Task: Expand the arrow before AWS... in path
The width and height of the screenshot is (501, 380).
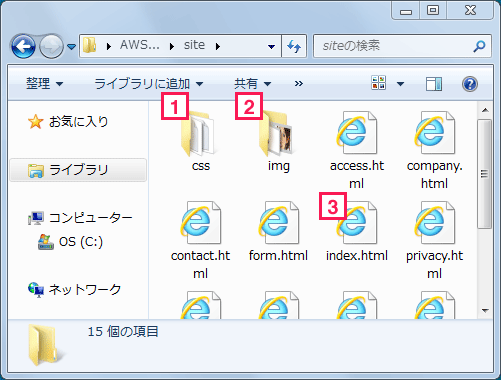Action: (108, 46)
